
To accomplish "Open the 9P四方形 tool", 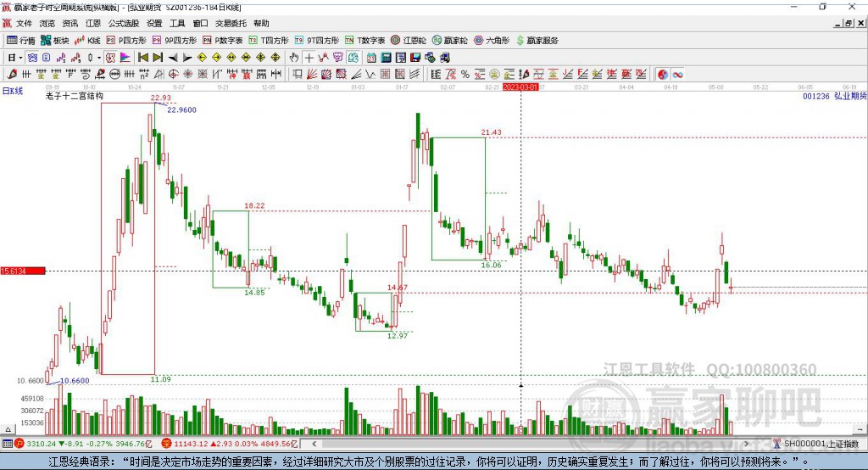I will pos(175,41).
